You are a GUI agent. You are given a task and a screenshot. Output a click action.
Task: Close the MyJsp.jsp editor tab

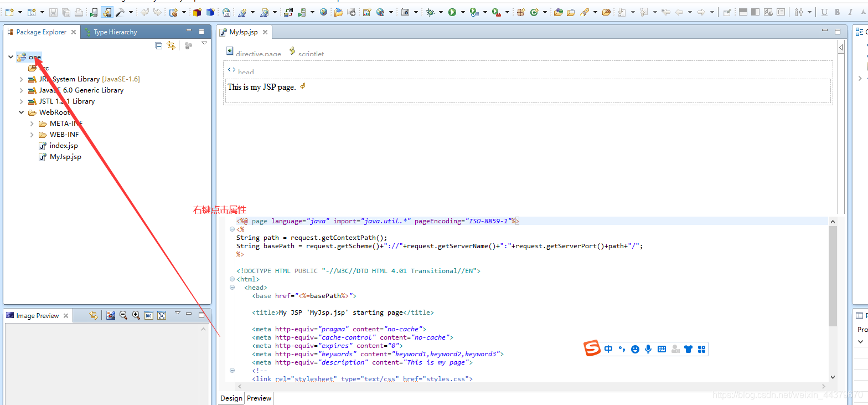[265, 32]
